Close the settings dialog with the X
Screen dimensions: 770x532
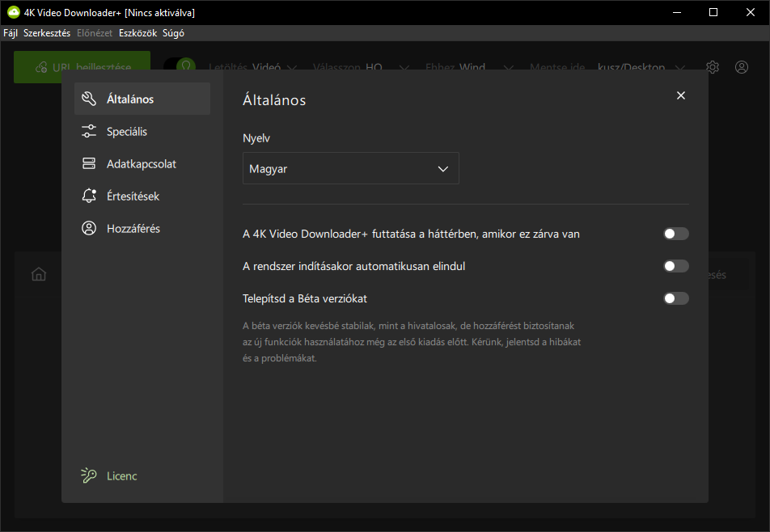click(681, 95)
